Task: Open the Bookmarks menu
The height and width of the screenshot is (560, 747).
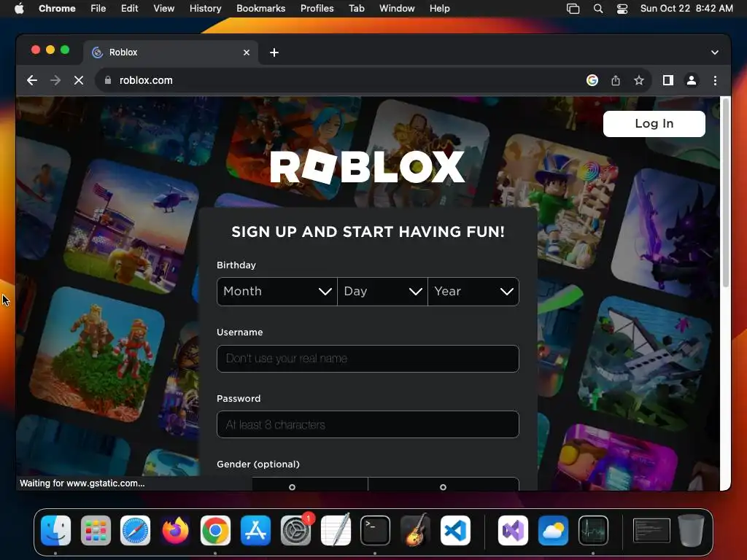Action: tap(260, 9)
